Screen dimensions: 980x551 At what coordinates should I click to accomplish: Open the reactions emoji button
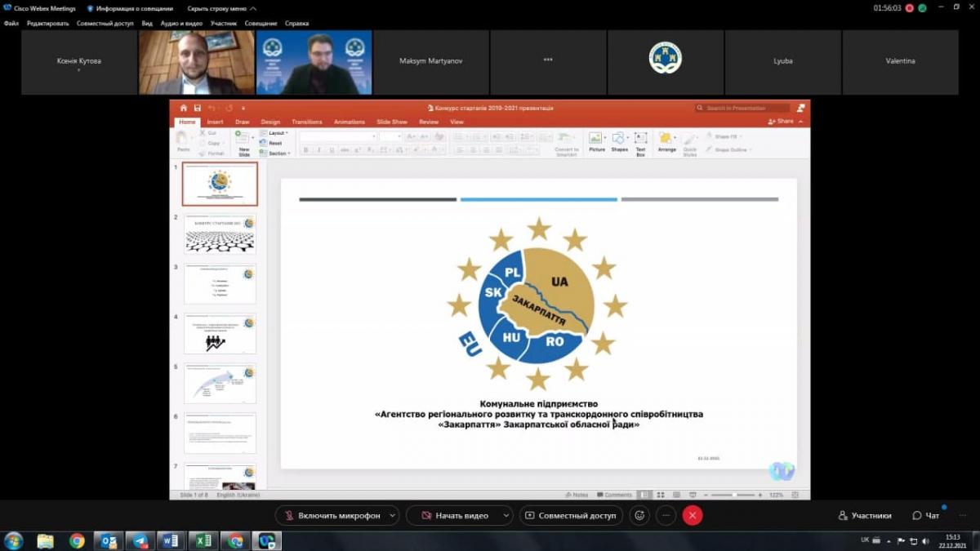coord(639,515)
